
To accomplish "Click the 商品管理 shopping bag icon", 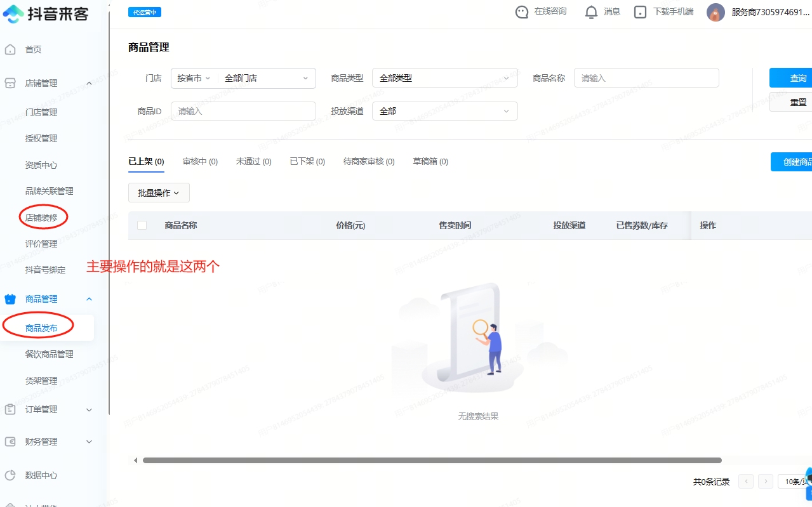I will pos(10,299).
